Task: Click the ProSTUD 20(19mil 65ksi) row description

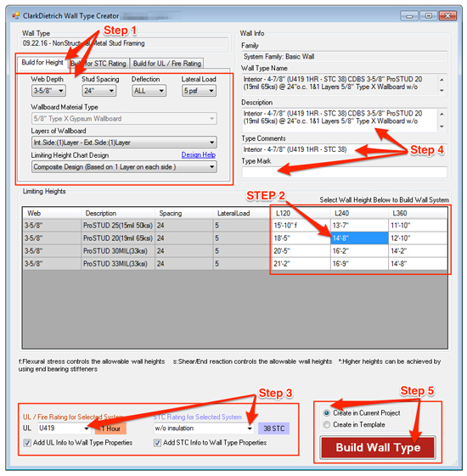Action: coord(118,238)
